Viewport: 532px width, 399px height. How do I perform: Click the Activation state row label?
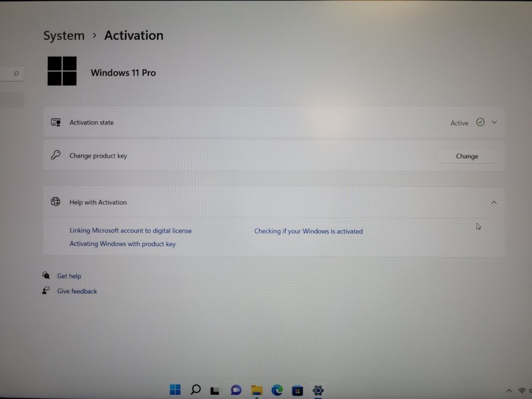pyautogui.click(x=92, y=122)
